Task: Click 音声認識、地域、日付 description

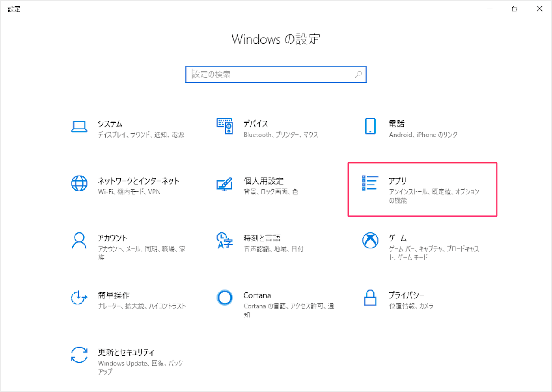Action: 274,249
